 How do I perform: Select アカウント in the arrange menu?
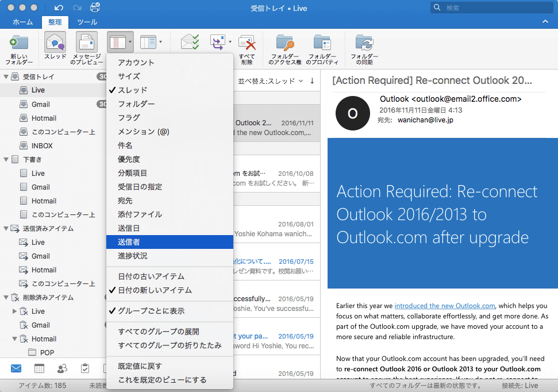point(170,62)
